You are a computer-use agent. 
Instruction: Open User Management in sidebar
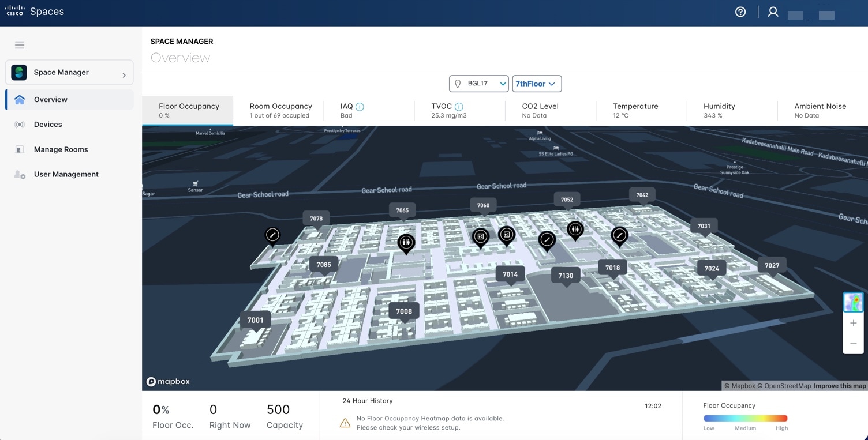coord(66,174)
